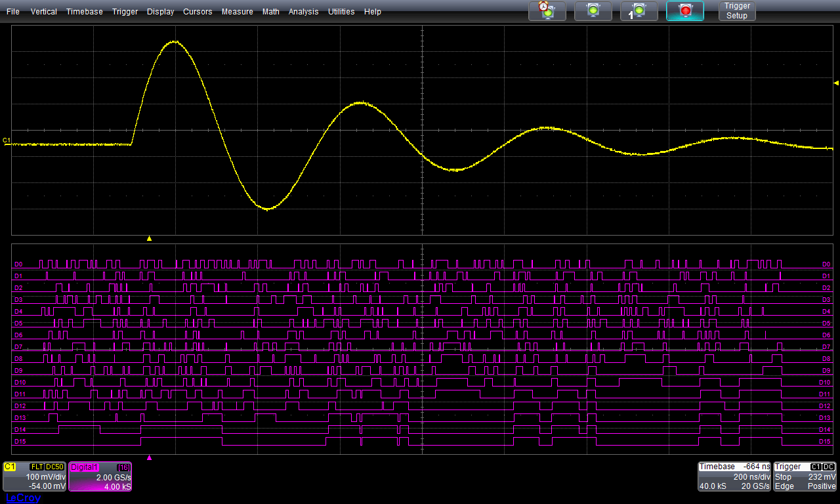
Task: Click the magenta delay marker under digital grid
Action: coord(149,457)
